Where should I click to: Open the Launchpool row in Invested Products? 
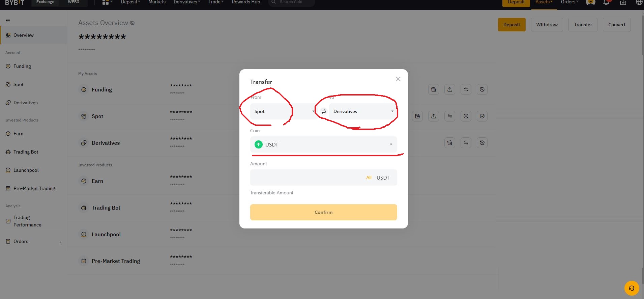point(282,234)
